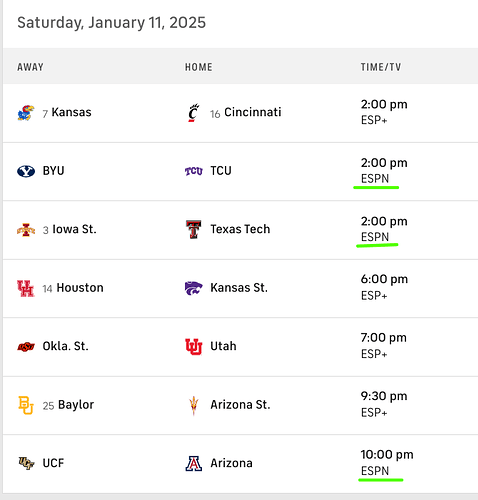Click the UCF Knights logo
This screenshot has height=500, width=478.
tap(26, 463)
